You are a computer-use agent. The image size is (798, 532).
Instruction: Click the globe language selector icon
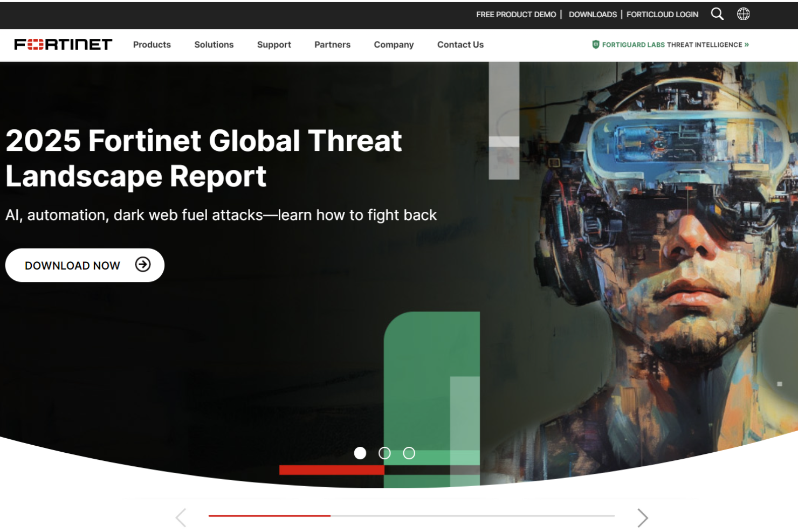[x=744, y=14]
